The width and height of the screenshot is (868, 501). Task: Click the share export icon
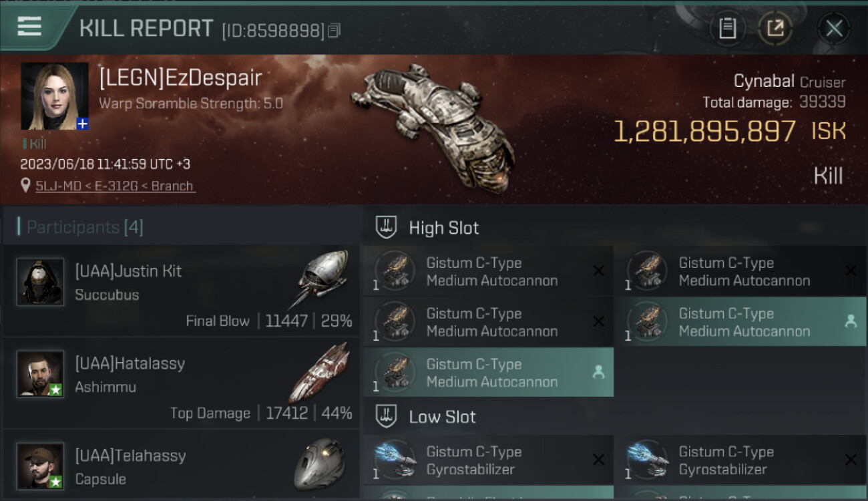[x=776, y=28]
